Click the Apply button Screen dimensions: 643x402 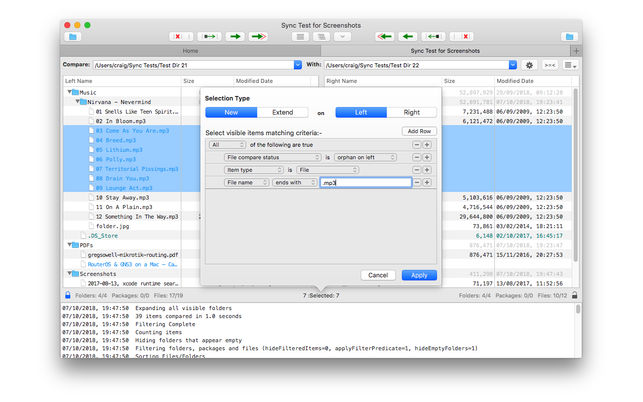click(x=419, y=275)
